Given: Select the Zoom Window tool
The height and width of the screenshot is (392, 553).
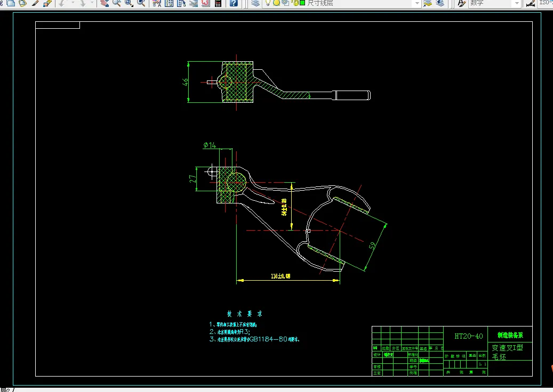Looking at the screenshot, I should [129, 3].
